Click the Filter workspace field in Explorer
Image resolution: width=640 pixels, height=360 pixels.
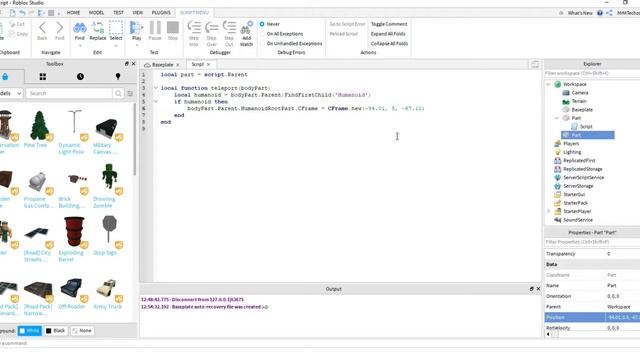point(592,73)
